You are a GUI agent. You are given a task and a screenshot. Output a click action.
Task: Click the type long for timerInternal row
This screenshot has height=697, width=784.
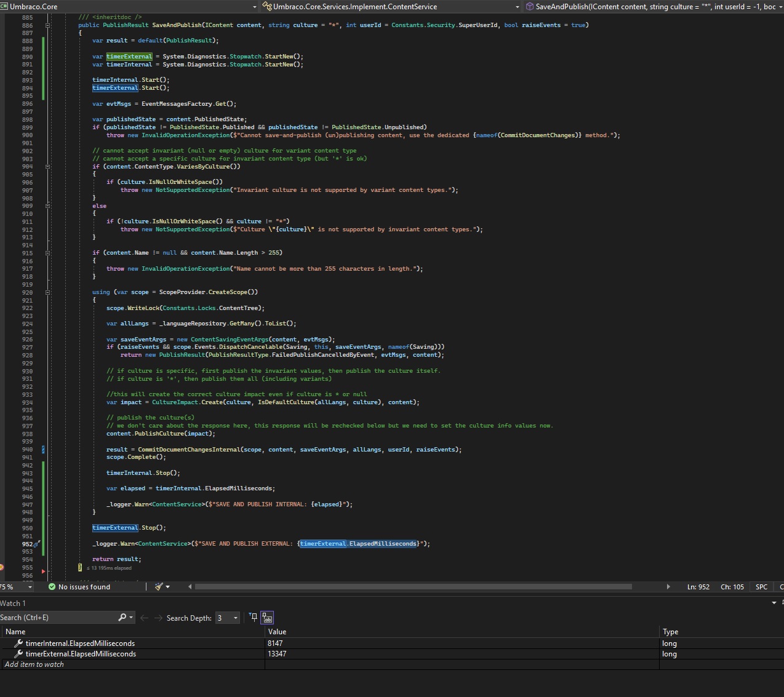[x=670, y=643]
